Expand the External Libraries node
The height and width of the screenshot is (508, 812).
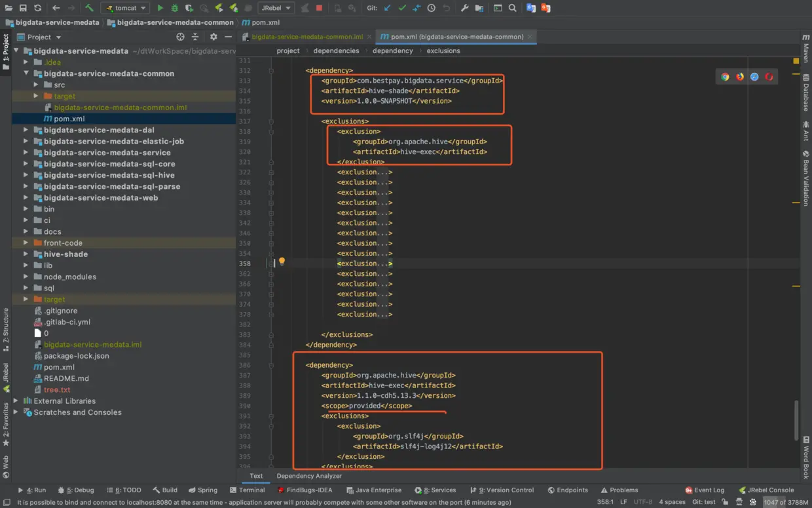pyautogui.click(x=16, y=401)
